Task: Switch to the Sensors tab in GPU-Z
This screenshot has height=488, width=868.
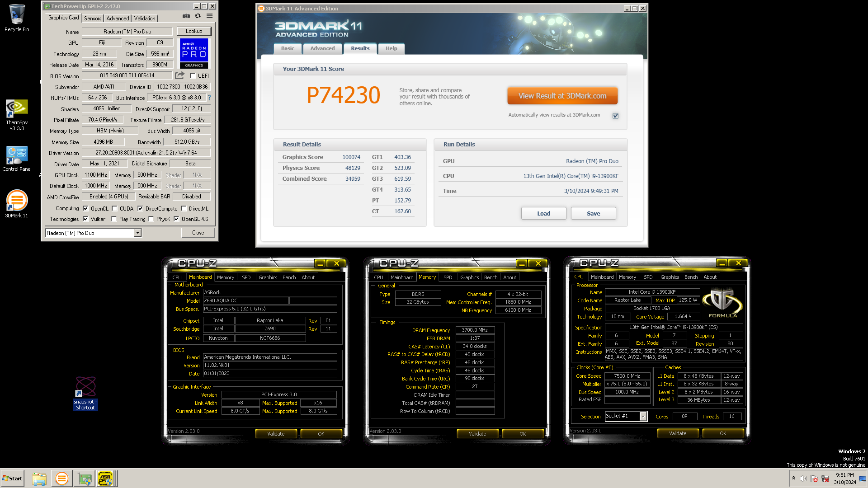Action: tap(93, 19)
